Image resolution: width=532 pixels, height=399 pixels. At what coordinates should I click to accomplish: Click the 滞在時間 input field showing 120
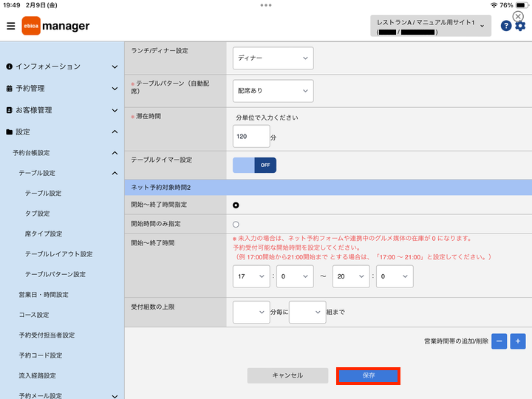tap(251, 137)
